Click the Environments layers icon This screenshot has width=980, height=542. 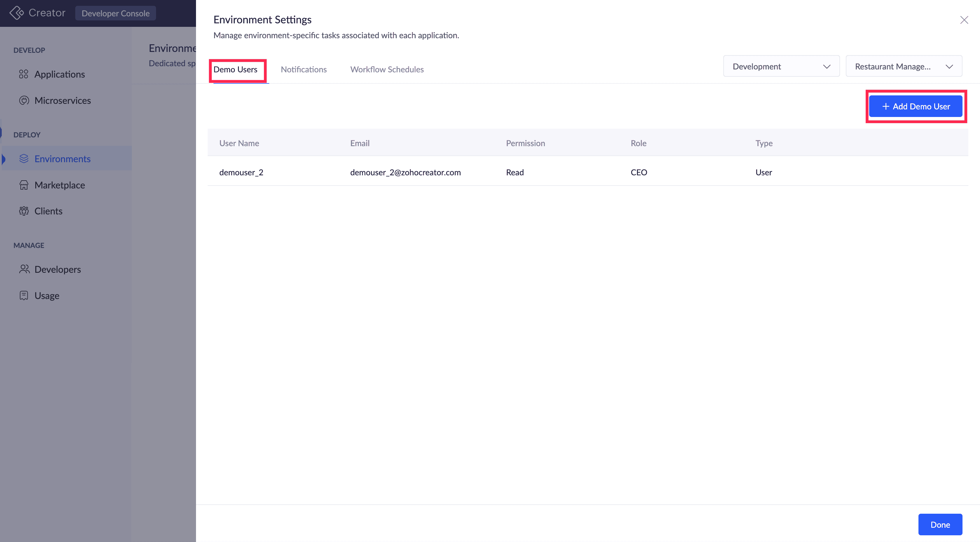24,159
